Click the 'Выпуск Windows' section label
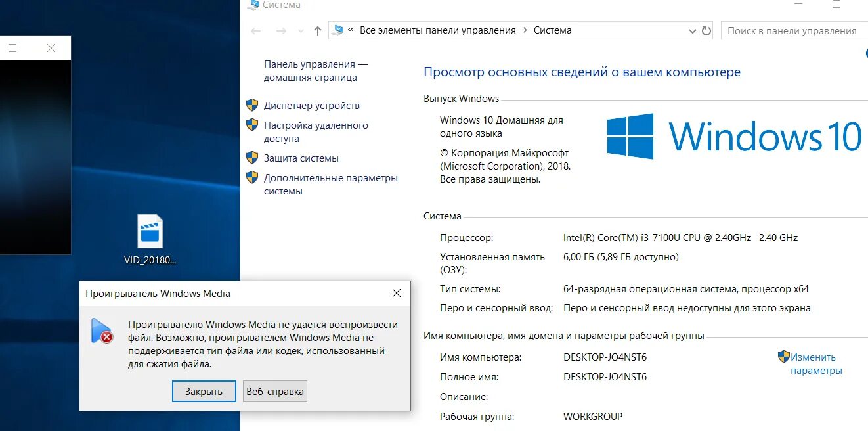The height and width of the screenshot is (431, 868). (462, 99)
